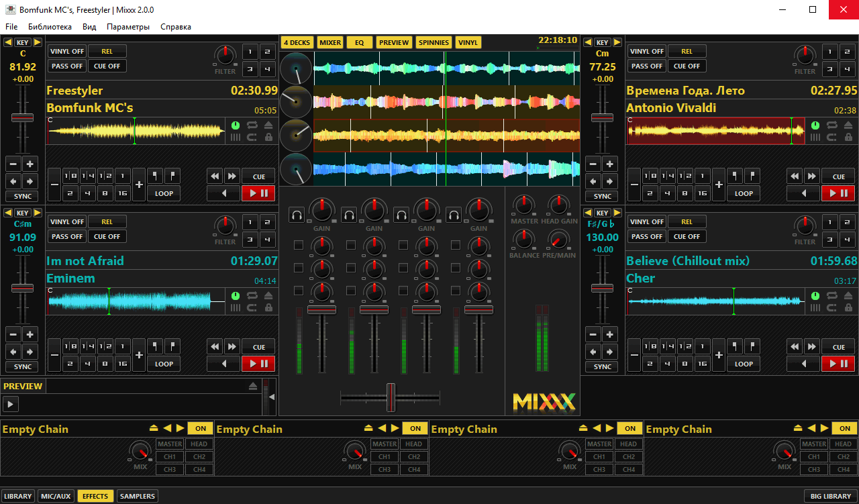The image size is (859, 504).
Task: Eject the track from the Freestyler deck
Action: pyautogui.click(x=268, y=125)
